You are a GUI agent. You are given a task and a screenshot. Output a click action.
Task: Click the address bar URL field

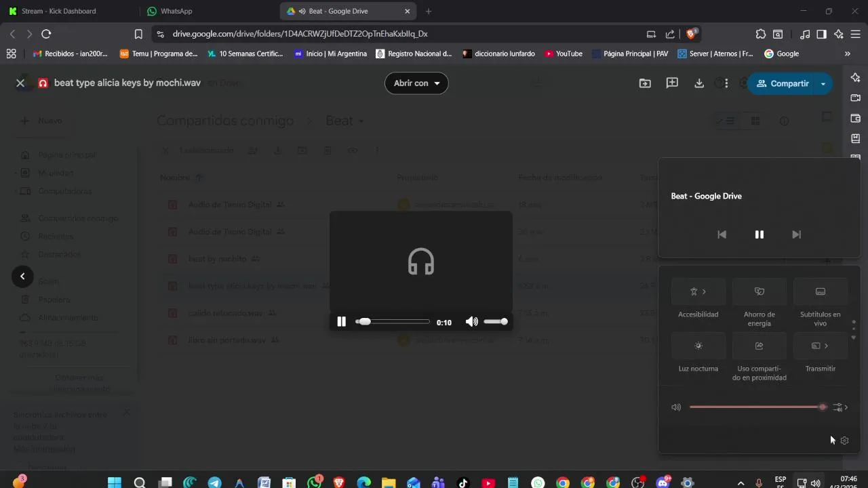tap(400, 34)
